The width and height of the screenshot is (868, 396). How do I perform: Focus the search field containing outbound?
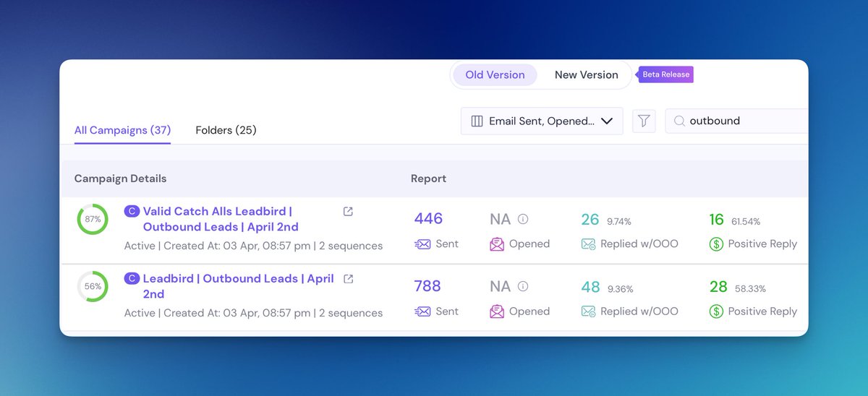pyautogui.click(x=736, y=121)
